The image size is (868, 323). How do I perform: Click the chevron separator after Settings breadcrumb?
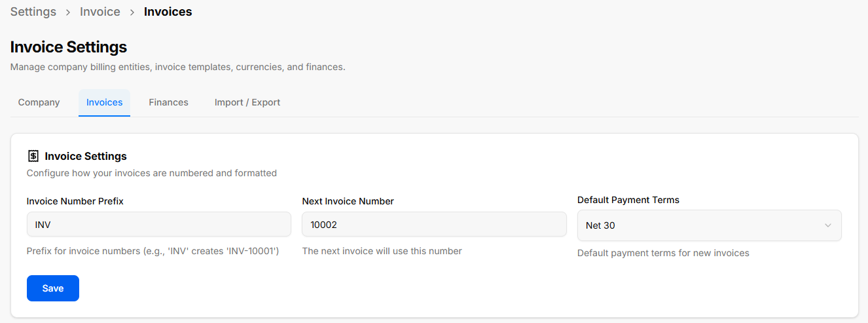pyautogui.click(x=68, y=12)
